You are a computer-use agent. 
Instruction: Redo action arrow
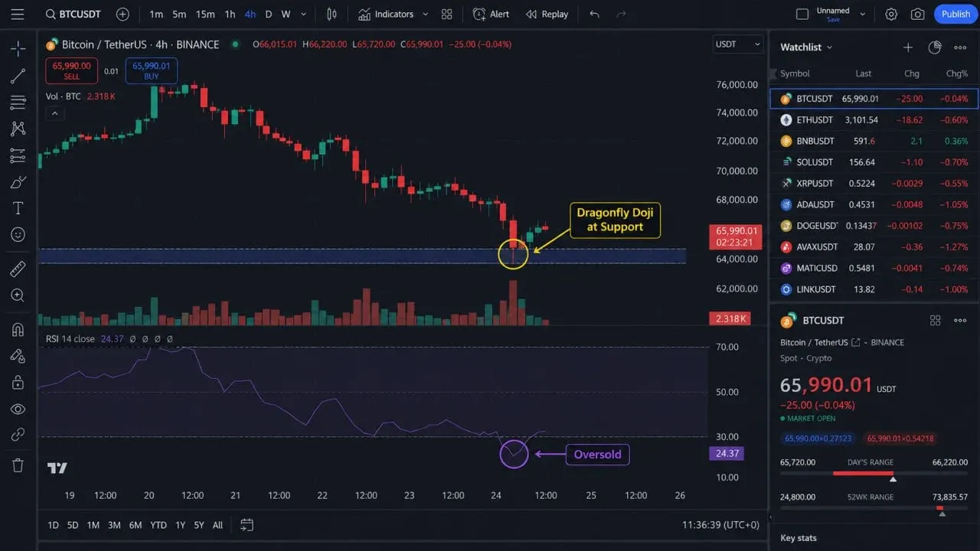pos(621,14)
